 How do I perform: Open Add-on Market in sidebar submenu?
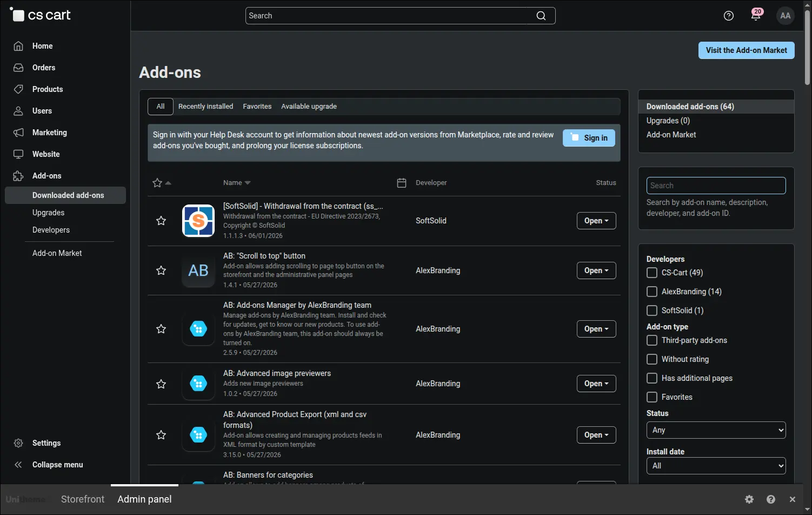[x=57, y=253]
